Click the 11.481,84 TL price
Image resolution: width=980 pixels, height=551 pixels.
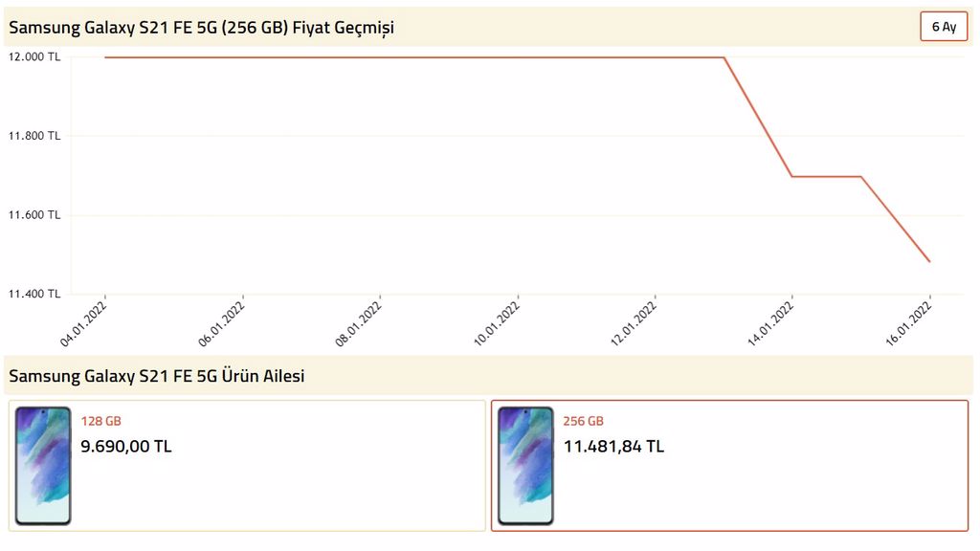click(613, 447)
